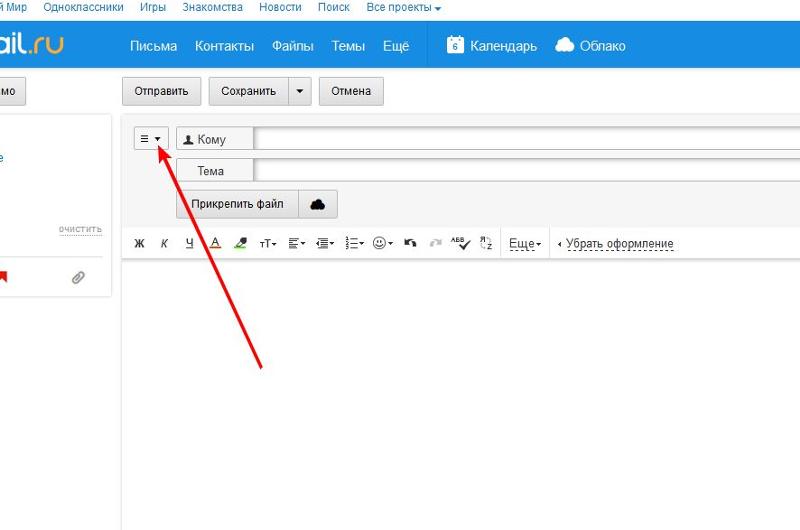Click the Одноклассники link
This screenshot has width=800, height=530.
tap(83, 8)
